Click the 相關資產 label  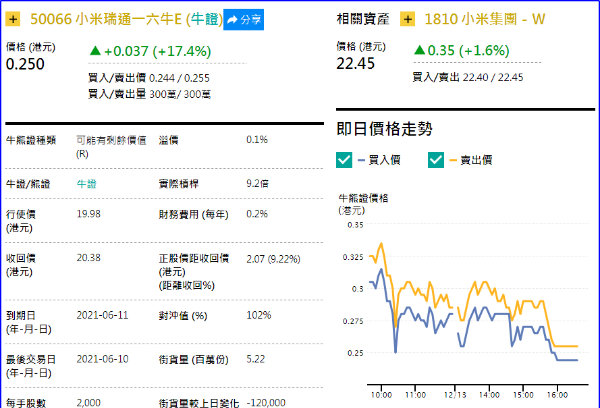pyautogui.click(x=363, y=19)
